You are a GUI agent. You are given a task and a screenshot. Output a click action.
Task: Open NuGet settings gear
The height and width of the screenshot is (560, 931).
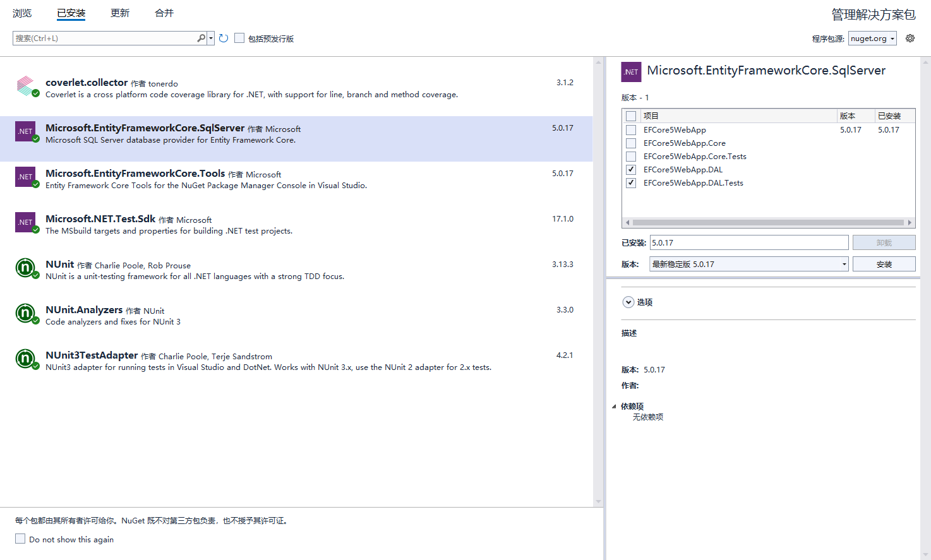[910, 38]
